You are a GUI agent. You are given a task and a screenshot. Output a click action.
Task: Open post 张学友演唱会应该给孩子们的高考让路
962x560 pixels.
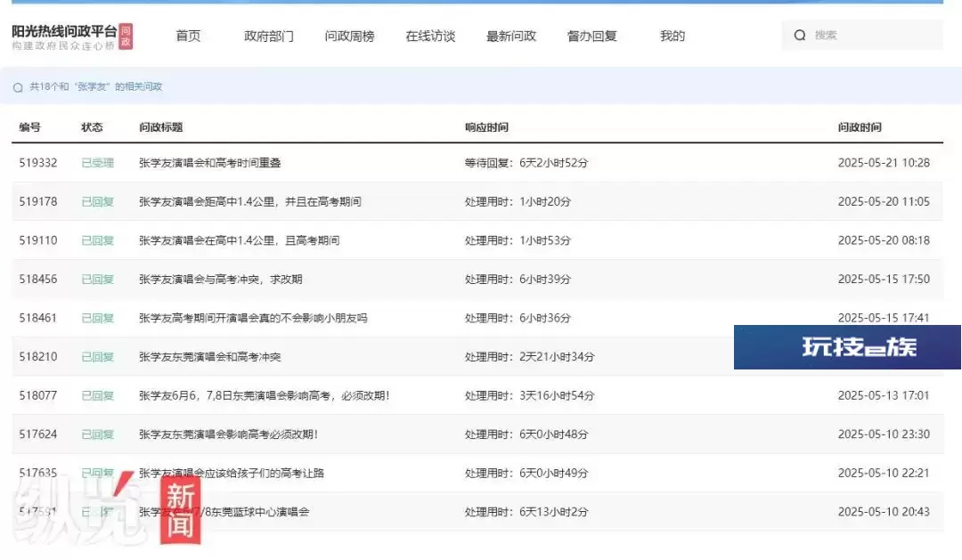(x=232, y=473)
